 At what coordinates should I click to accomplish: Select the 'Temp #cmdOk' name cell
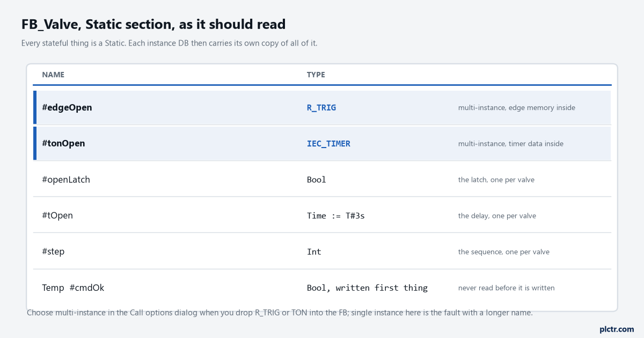(x=73, y=288)
